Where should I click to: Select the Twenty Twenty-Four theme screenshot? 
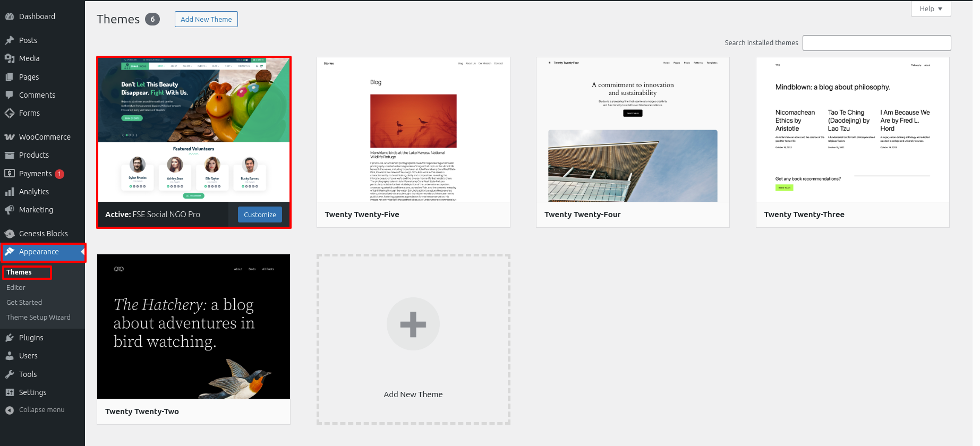click(x=633, y=130)
